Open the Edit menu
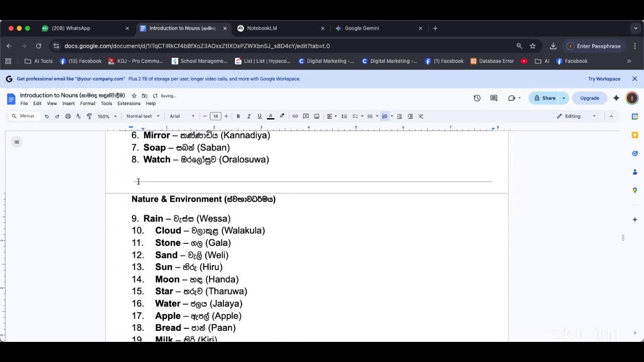 point(37,104)
